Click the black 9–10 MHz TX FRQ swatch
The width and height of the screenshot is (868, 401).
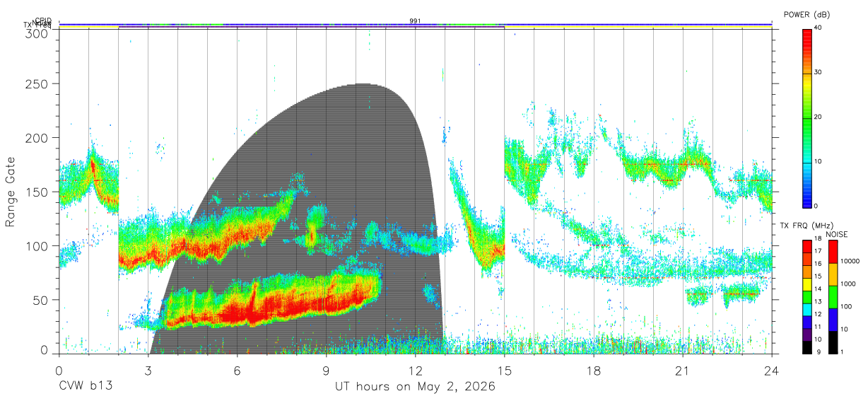807,347
